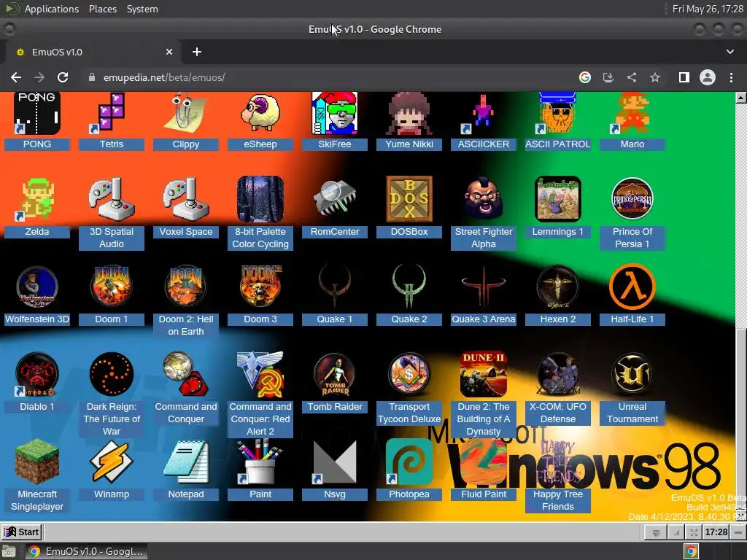This screenshot has height=560, width=747.
Task: Launch the Doom 1 icon
Action: [112, 287]
